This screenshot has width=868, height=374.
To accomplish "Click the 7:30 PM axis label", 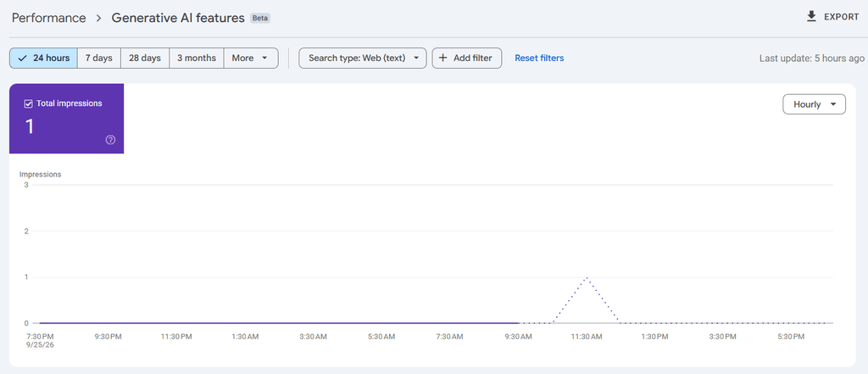I will [40, 337].
